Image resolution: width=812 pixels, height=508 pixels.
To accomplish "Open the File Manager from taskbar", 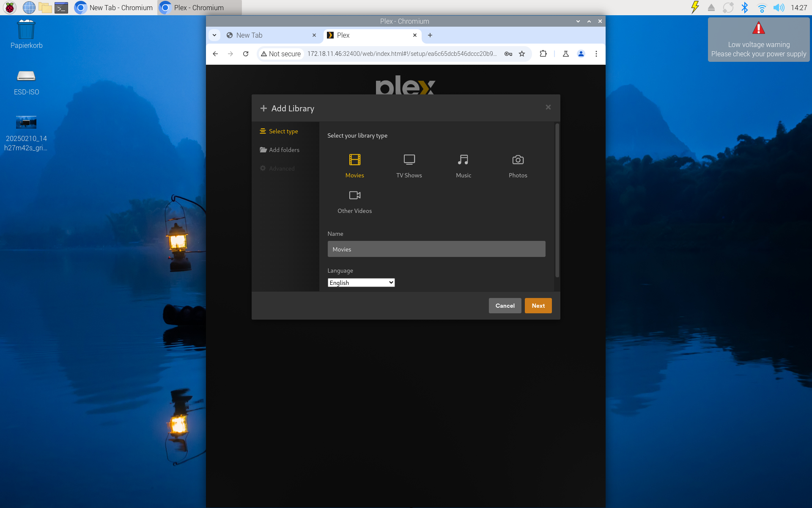I will (45, 8).
